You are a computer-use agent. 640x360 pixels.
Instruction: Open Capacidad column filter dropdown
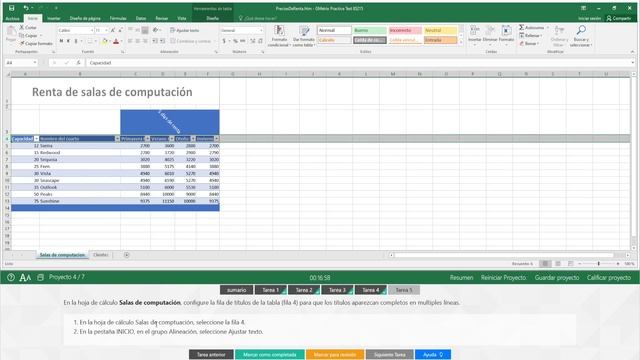point(36,139)
